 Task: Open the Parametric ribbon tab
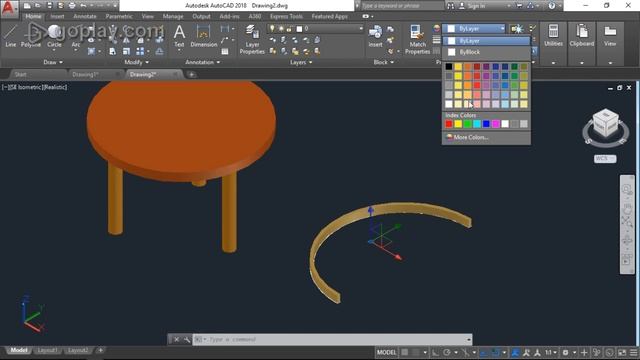(x=119, y=17)
